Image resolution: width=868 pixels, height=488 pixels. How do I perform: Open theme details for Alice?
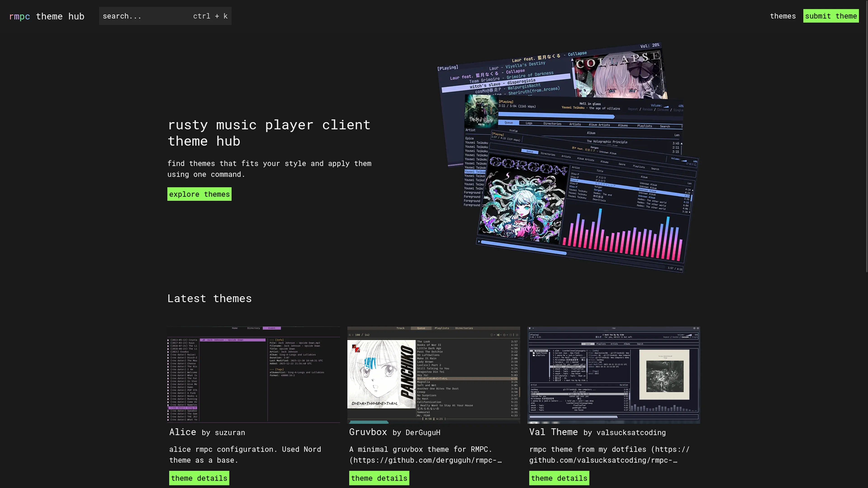[x=199, y=478]
